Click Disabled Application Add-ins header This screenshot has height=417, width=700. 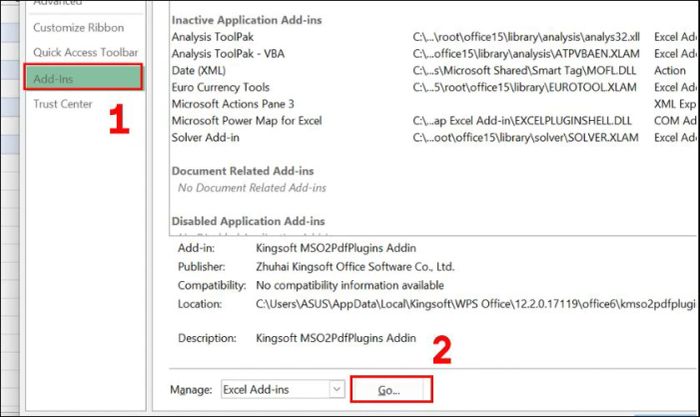tap(250, 221)
